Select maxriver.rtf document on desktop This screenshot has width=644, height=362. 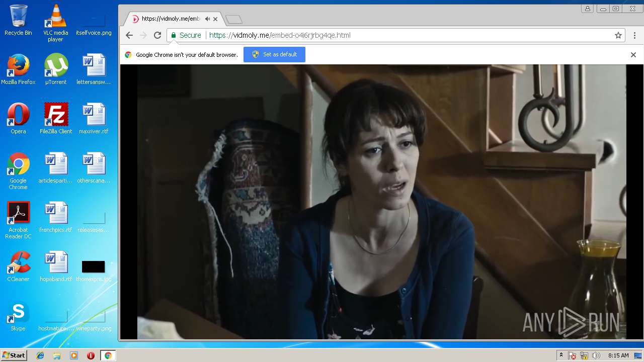[94, 118]
